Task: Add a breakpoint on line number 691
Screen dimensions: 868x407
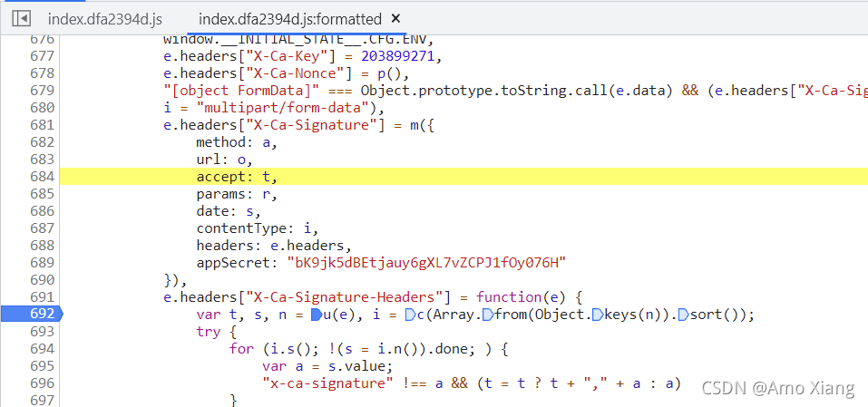Action: point(43,297)
